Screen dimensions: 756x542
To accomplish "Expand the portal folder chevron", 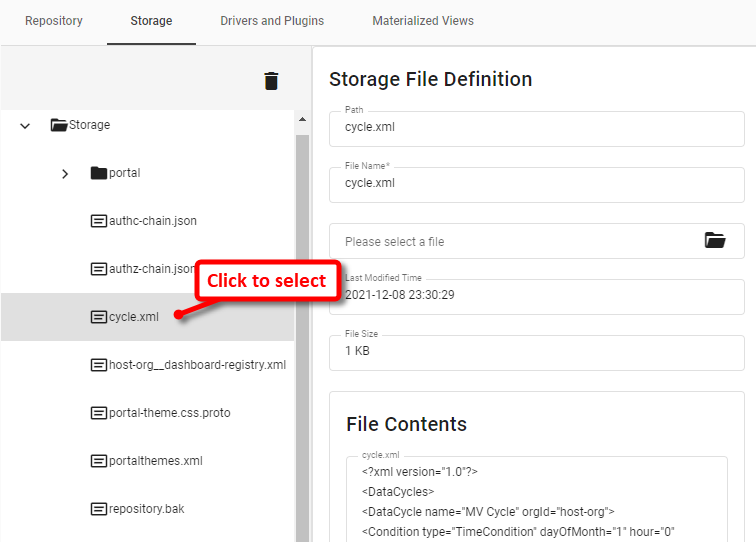I will (65, 173).
